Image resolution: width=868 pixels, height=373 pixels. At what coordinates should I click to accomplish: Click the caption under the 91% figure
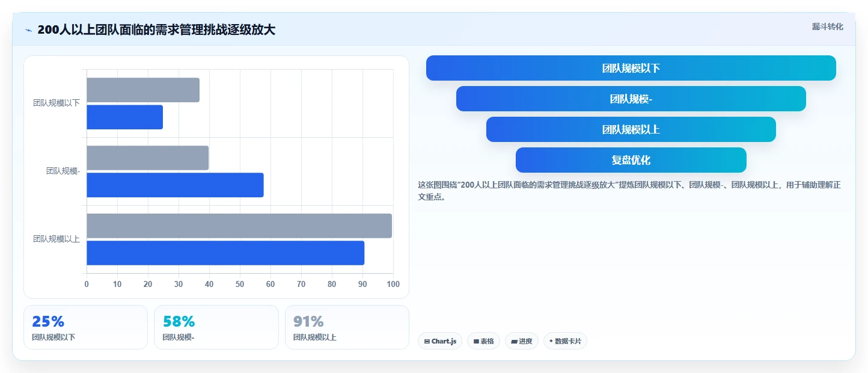point(315,338)
